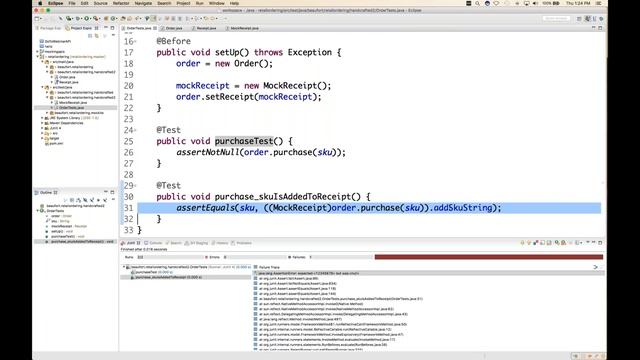Click the Open Perspective icon at top right

click(x=579, y=18)
